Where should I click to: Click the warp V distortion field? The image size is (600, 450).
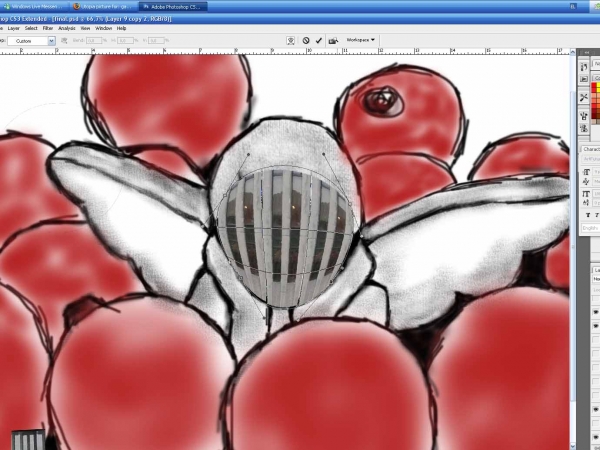[156, 40]
